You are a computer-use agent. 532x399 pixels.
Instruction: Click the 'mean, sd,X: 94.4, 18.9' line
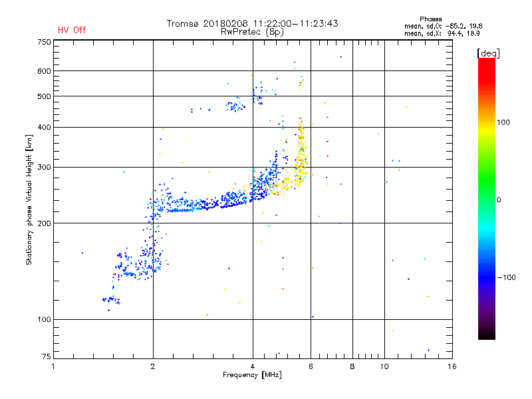(x=442, y=33)
